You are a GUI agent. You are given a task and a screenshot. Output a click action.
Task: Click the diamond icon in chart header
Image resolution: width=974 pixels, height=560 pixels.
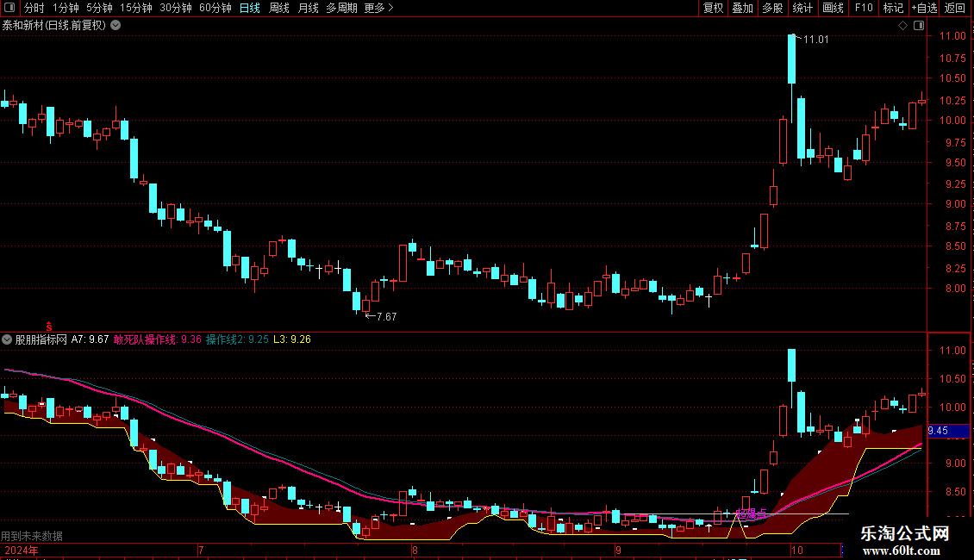tap(902, 26)
